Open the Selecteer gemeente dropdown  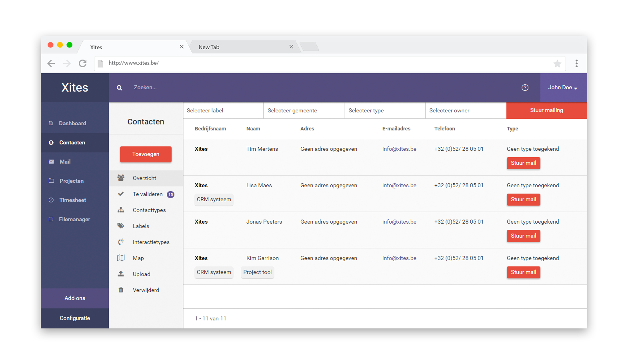click(x=304, y=110)
